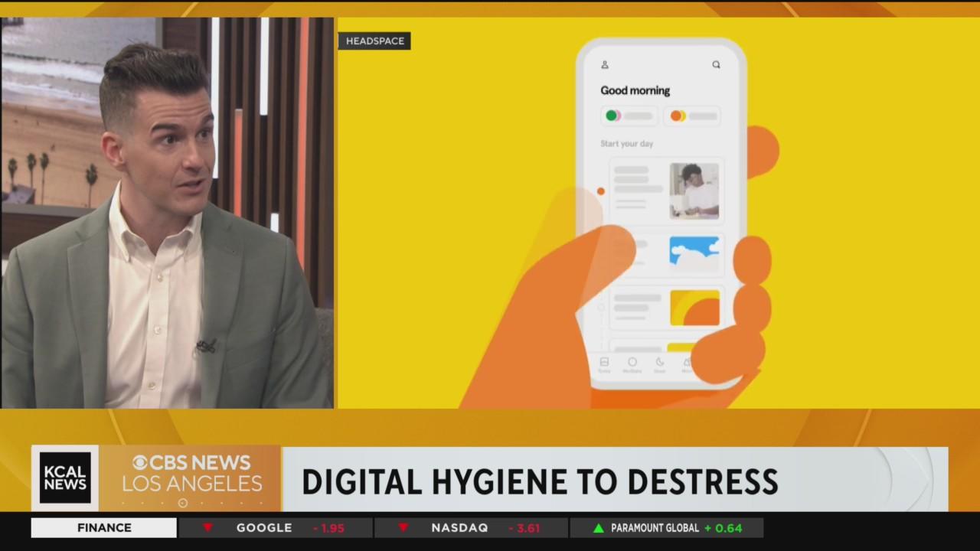
Task: Click the orange timeline dot beside first card
Action: [x=600, y=191]
